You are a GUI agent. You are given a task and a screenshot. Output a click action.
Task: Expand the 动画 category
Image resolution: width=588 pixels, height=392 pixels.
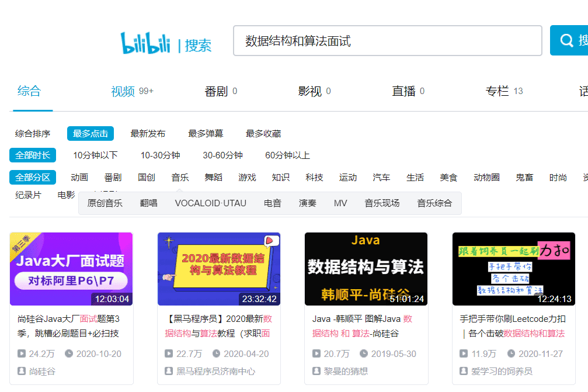[x=79, y=178]
